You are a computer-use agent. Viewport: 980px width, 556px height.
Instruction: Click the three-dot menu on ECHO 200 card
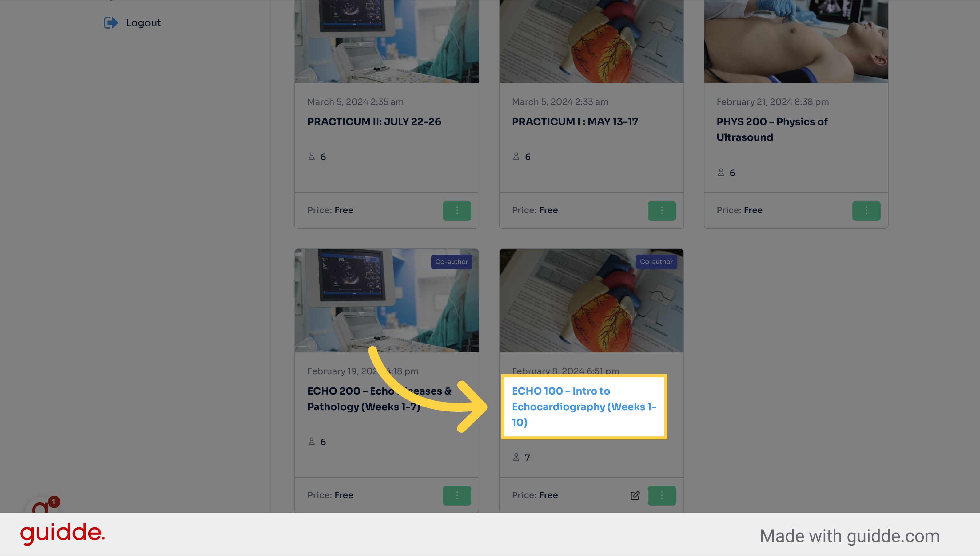(x=457, y=495)
